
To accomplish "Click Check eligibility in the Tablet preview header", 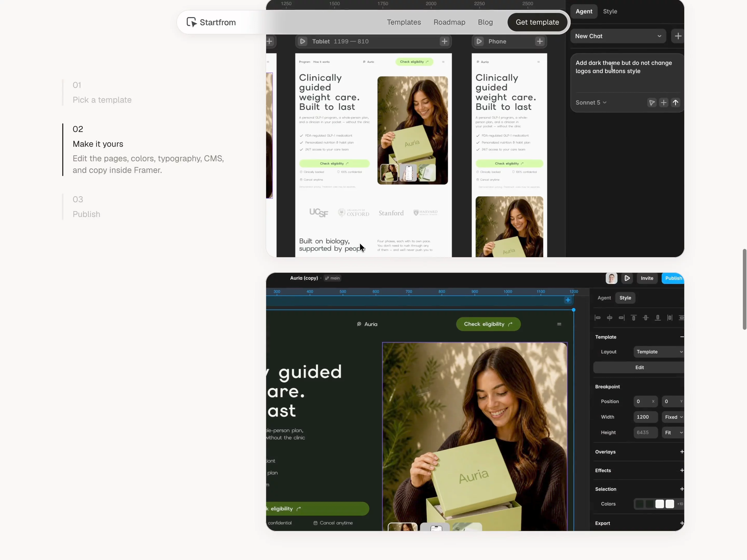I will [x=414, y=62].
